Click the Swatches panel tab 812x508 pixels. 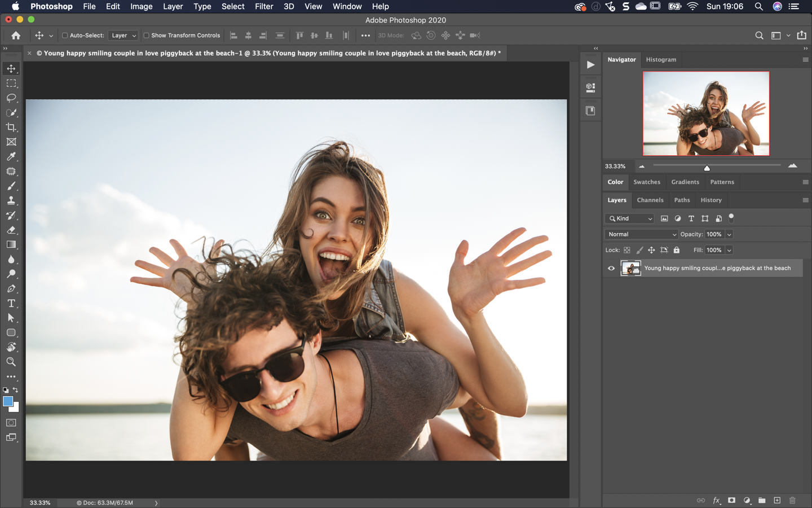646,182
